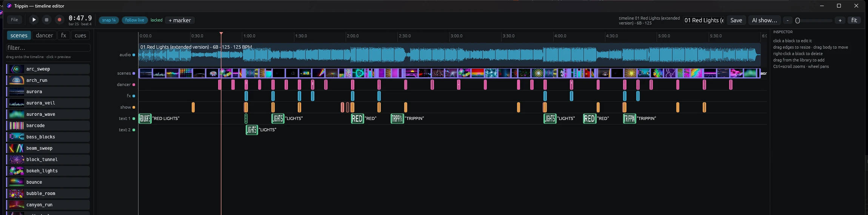The image size is (868, 215).
Task: Toggle the text 2 track dot
Action: pos(134,130)
